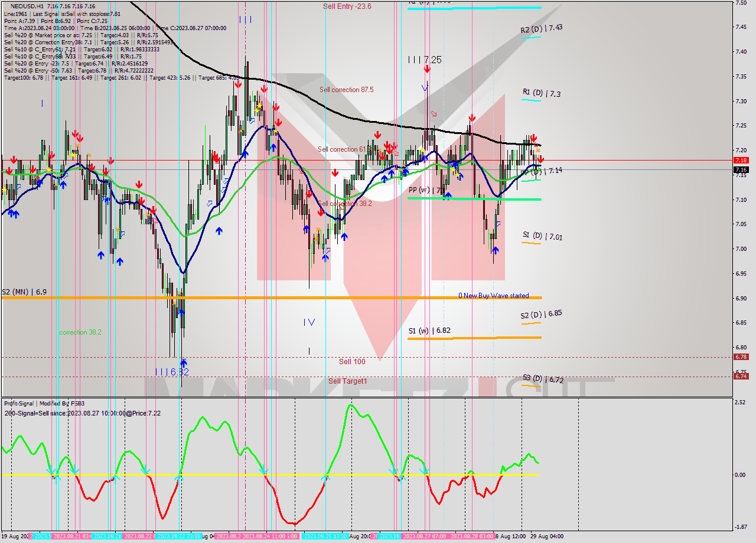Screen dimensions: 756x543
Task: Click the 2.52 indicator scale value
Action: tap(741, 403)
